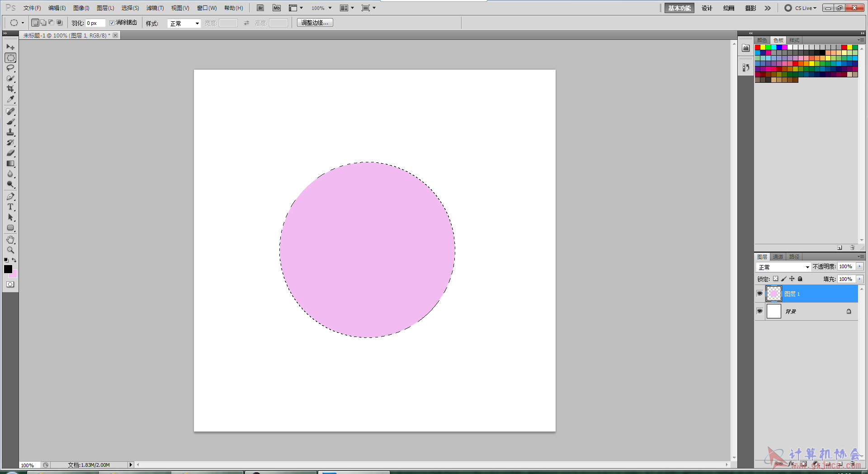
Task: Select the Clone Stamp tool
Action: [10, 132]
